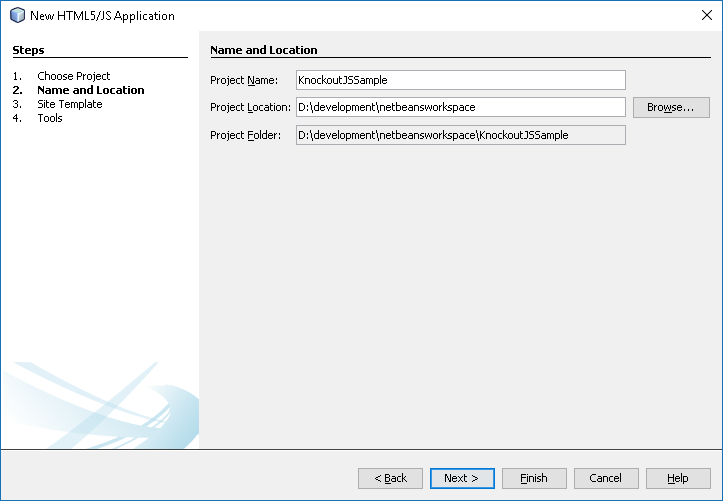Click the Finish button

tap(534, 478)
